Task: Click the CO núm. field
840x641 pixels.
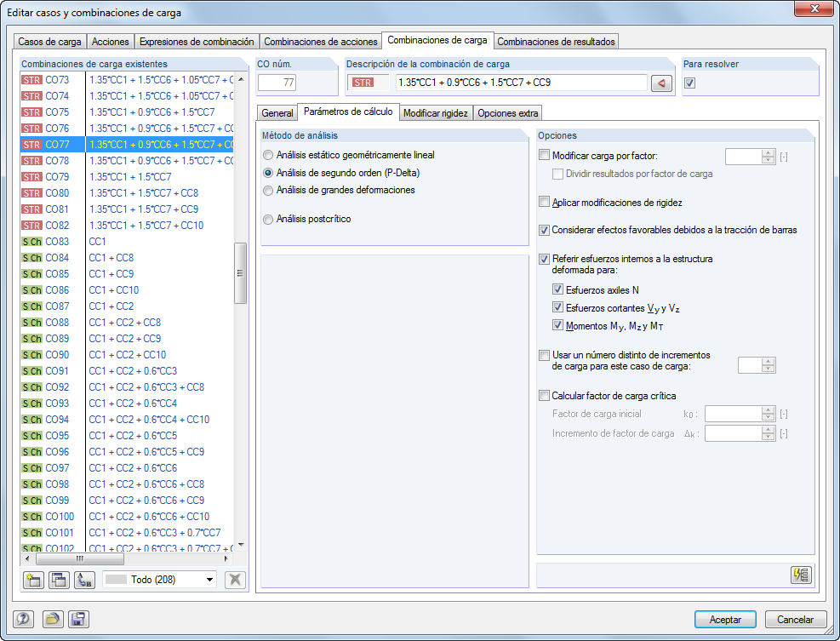Action: pos(277,83)
